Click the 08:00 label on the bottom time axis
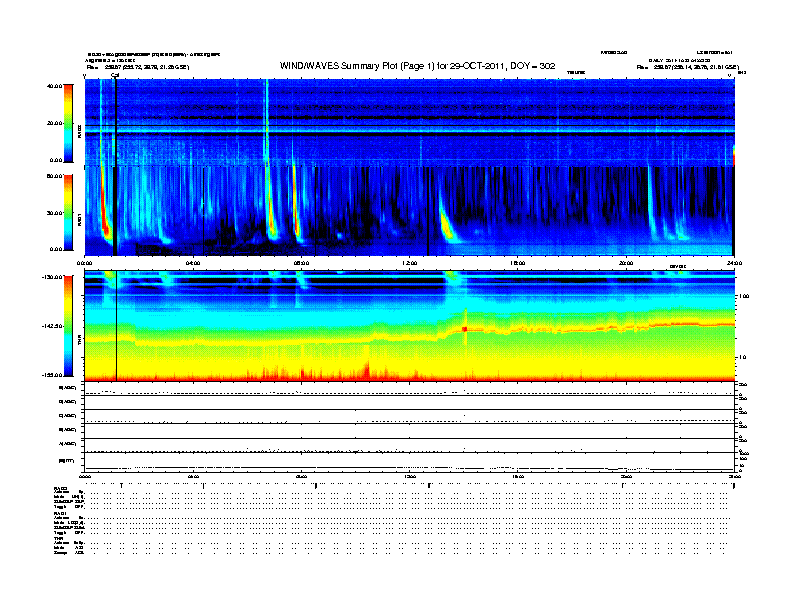 coord(302,476)
